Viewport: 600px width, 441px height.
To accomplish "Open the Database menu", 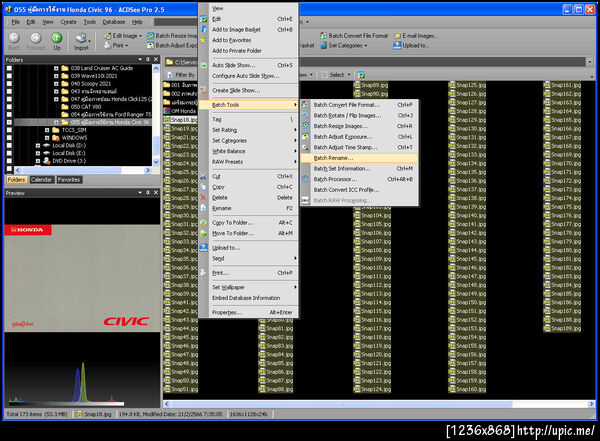I will [x=114, y=22].
